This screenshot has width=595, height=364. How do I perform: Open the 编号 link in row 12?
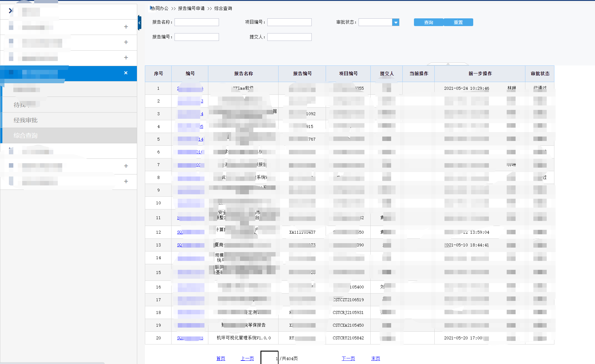(x=190, y=232)
